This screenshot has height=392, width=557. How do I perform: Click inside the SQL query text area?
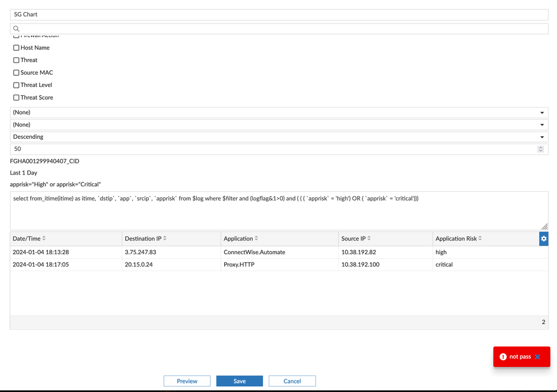279,211
